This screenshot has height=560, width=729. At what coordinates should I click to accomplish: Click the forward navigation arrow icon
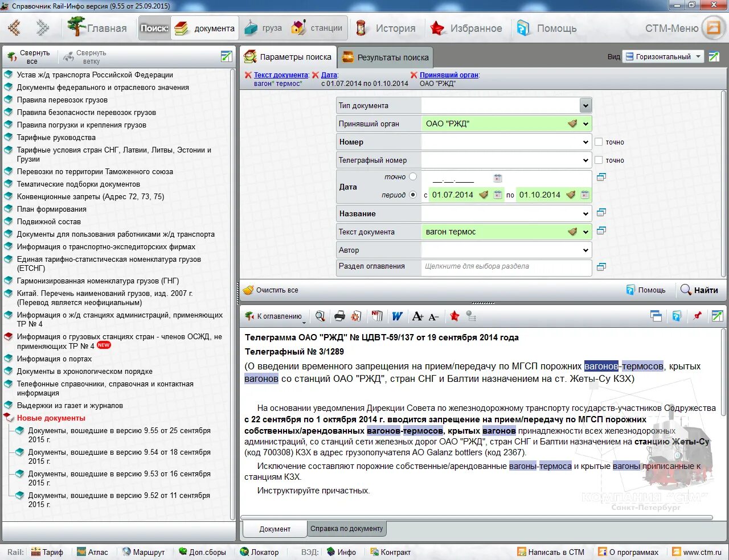point(43,27)
